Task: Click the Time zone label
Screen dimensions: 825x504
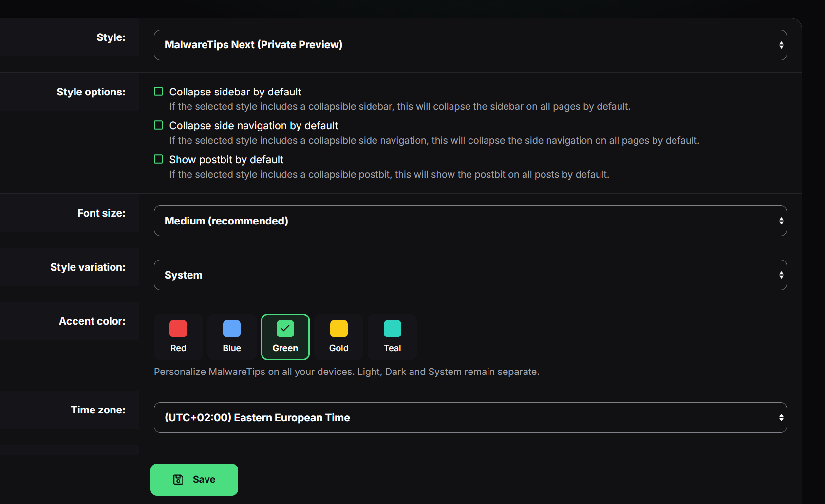Action: click(98, 410)
